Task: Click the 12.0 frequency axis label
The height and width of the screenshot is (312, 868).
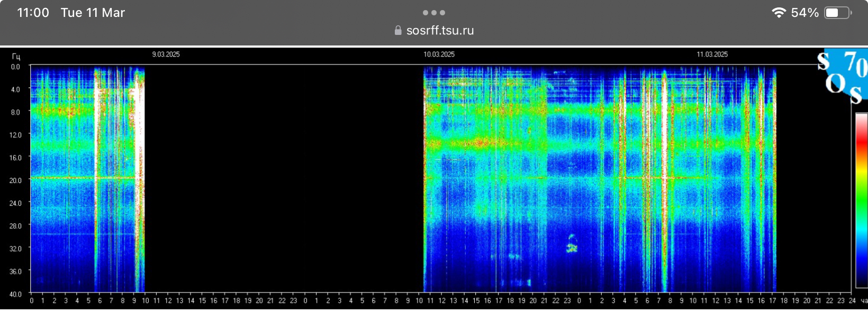Action: click(x=15, y=135)
